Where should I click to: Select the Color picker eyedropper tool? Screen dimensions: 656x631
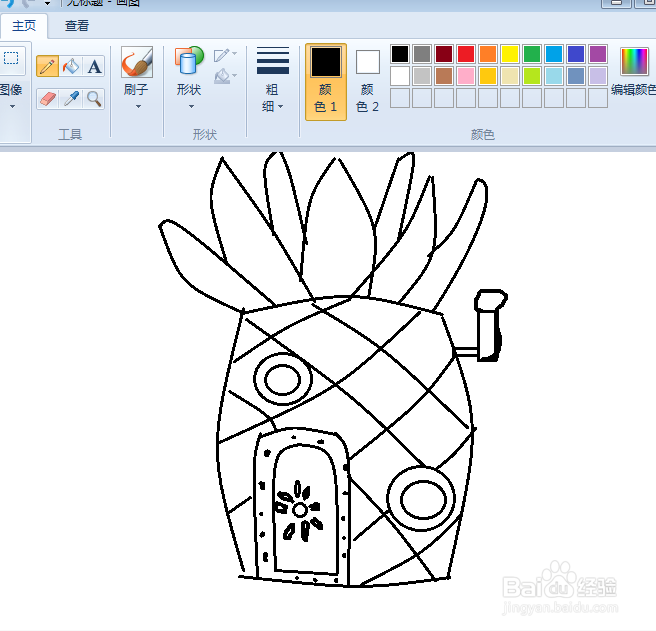point(71,99)
